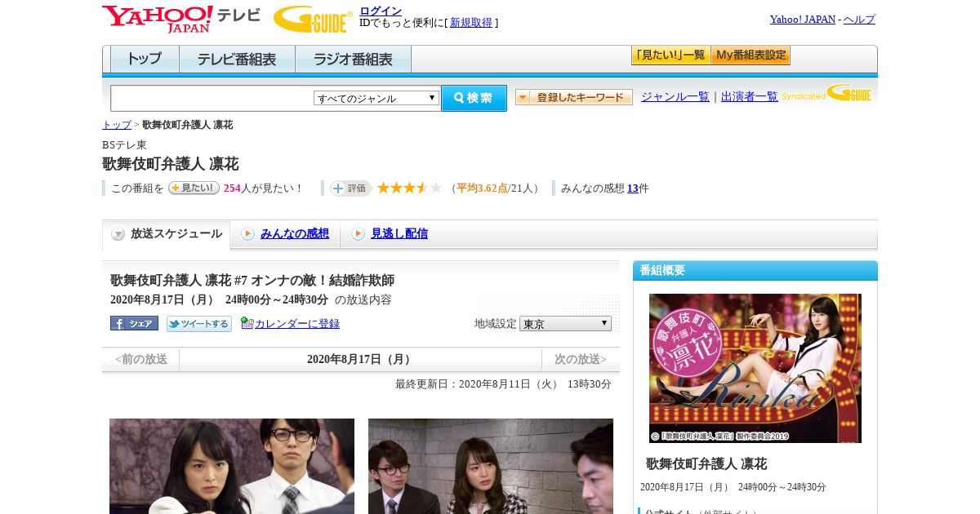Viewport: 980px width, 514px height.
Task: Click the 最終更新日 last updated text
Action: click(x=503, y=384)
